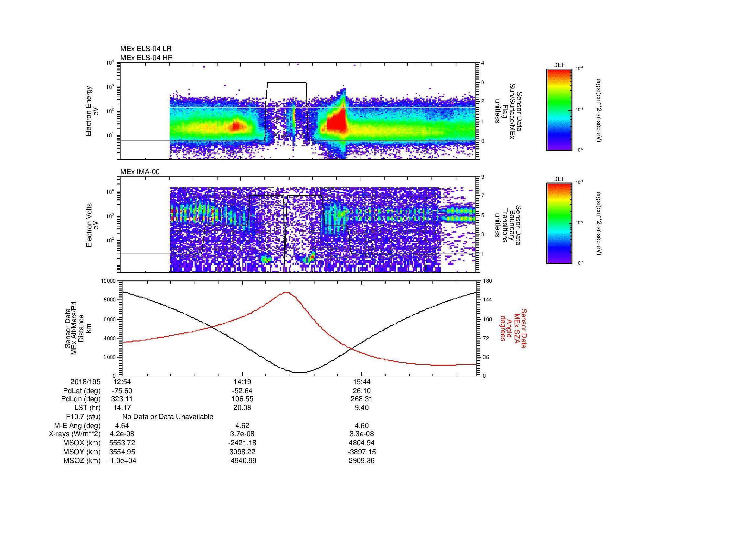This screenshot has height=534, width=756.
Task: Click the LST value 9.40
Action: pyautogui.click(x=362, y=408)
